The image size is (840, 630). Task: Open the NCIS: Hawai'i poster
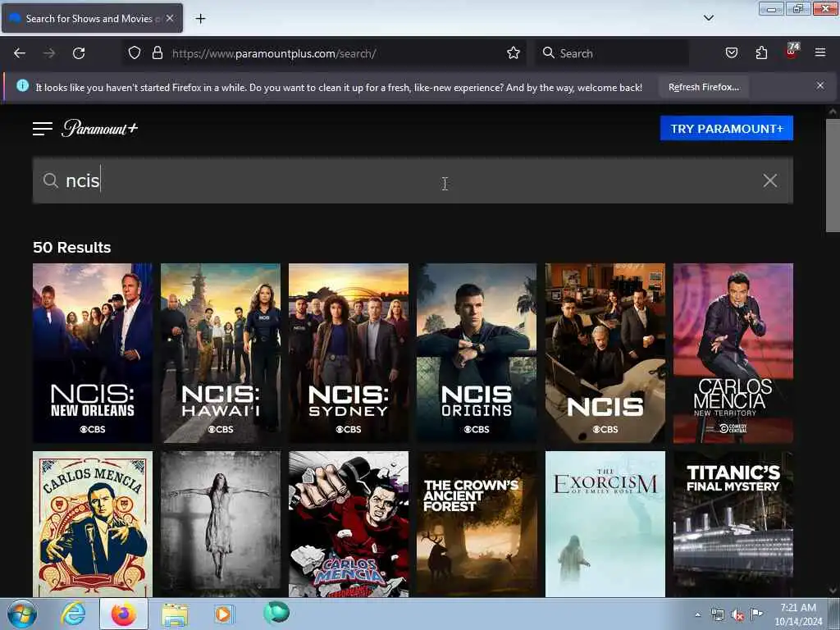[221, 353]
